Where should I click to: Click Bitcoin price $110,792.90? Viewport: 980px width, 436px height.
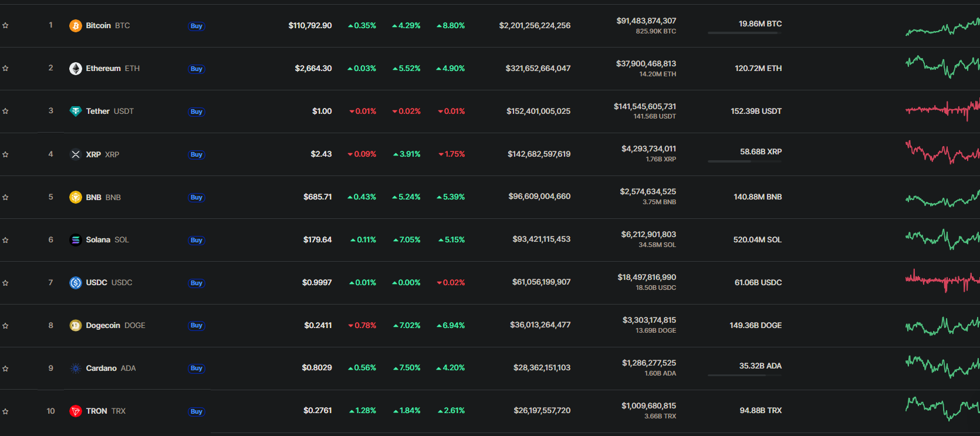tap(310, 26)
